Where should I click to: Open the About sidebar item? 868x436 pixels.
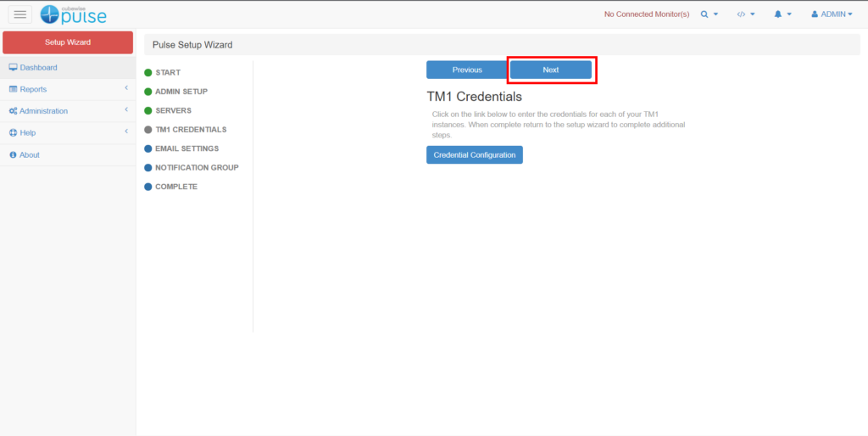click(68, 155)
